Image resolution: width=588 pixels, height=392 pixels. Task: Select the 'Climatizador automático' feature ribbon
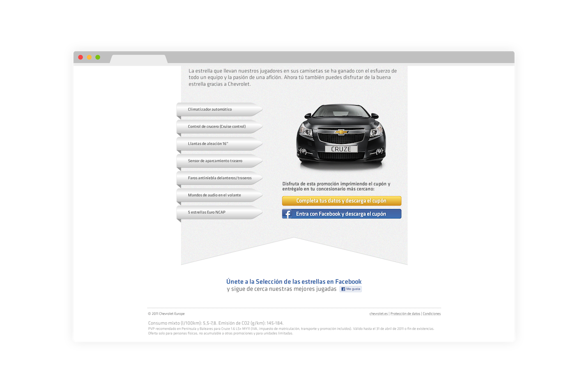tap(220, 109)
